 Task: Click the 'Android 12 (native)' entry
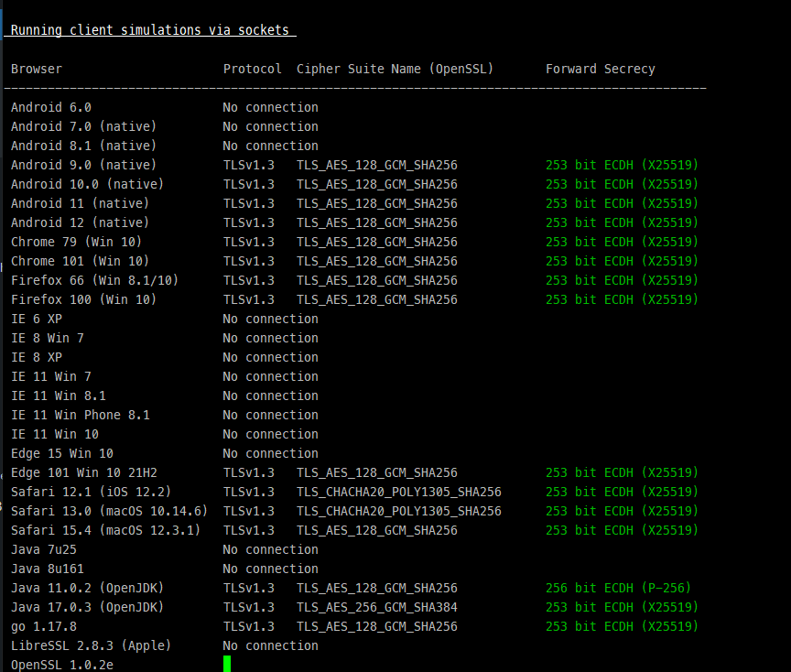pyautogui.click(x=81, y=222)
